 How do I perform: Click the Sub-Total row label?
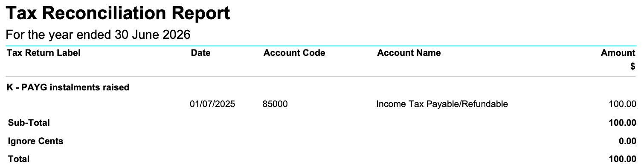coord(29,123)
